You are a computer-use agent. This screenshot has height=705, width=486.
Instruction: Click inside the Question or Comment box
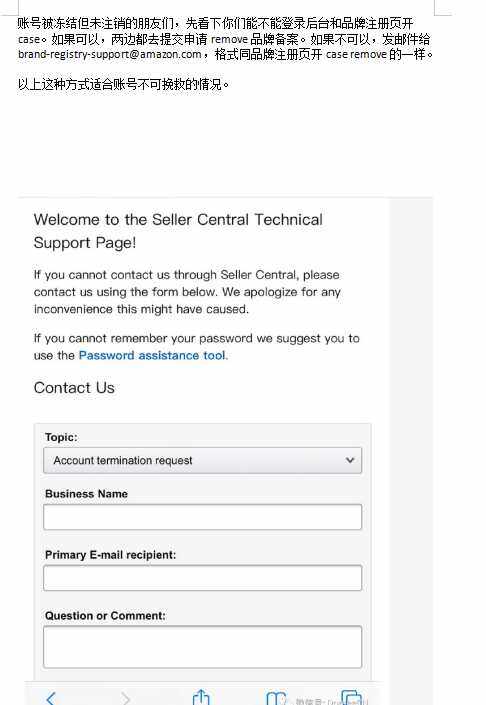(202, 647)
